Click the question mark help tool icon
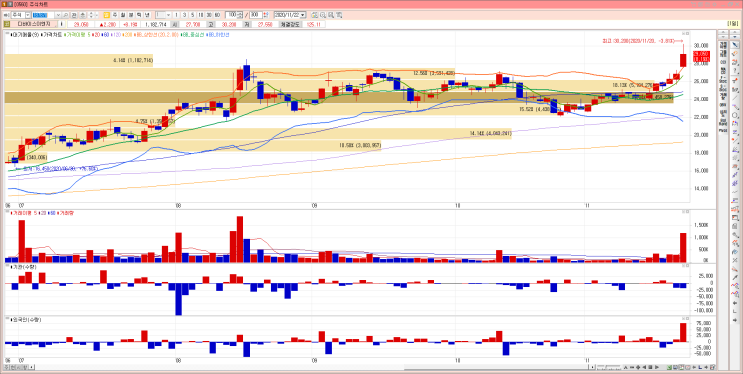743x374 pixels. pyautogui.click(x=735, y=71)
